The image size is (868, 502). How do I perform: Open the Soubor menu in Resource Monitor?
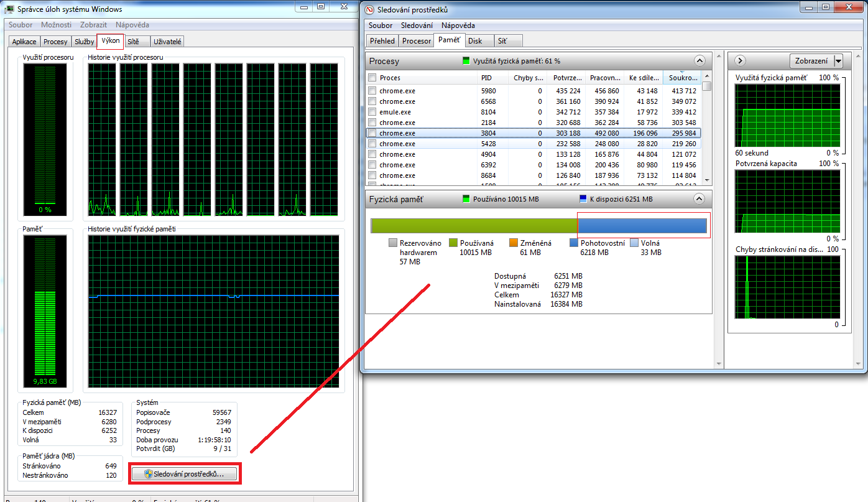pos(381,26)
